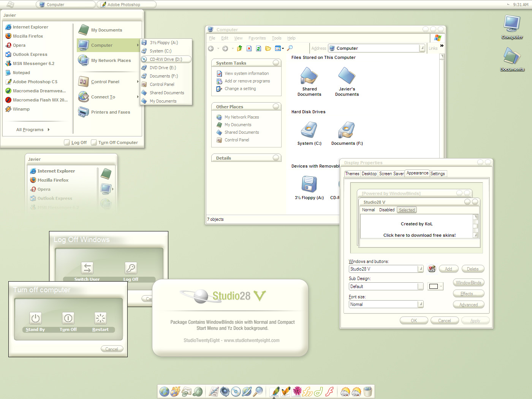Click the Adobe Photoshop taskbar button
This screenshot has width=532, height=399.
coord(127,5)
